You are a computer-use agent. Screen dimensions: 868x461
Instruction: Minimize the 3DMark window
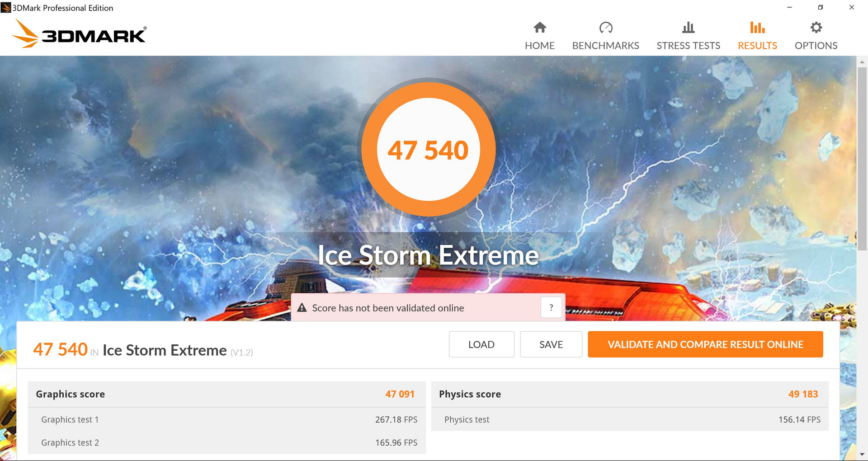click(789, 7)
